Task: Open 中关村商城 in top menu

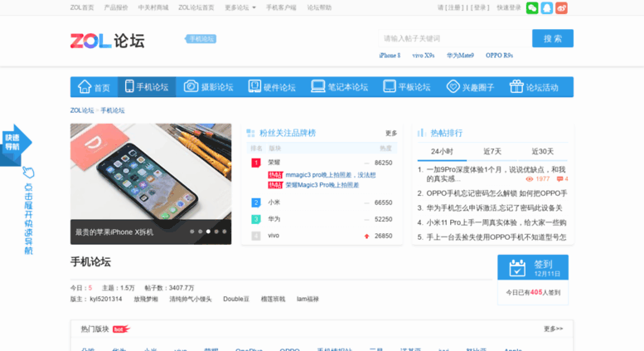Action: coord(153,7)
